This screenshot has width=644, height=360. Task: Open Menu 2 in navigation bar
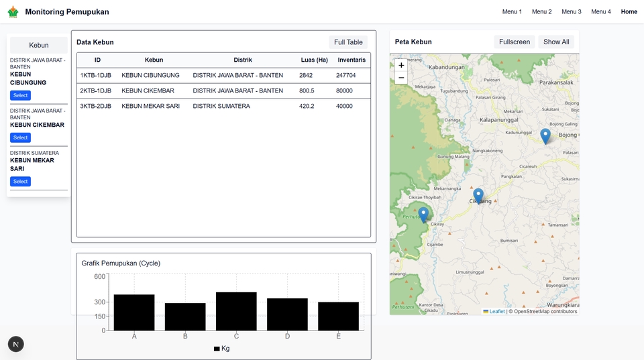pyautogui.click(x=542, y=12)
